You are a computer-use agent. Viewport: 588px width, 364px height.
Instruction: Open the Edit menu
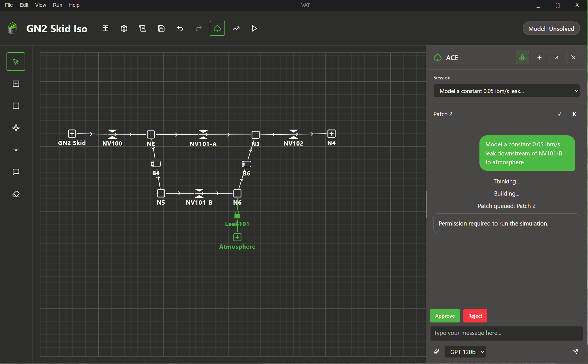point(24,5)
